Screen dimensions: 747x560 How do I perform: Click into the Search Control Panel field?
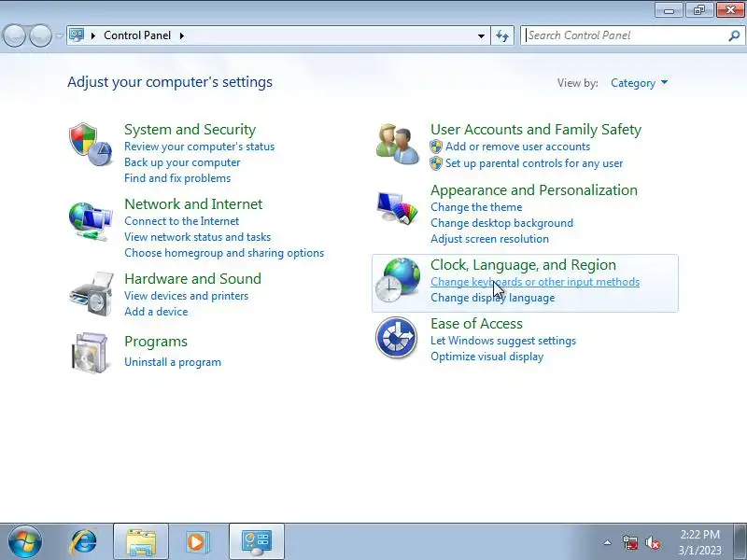[x=626, y=35]
